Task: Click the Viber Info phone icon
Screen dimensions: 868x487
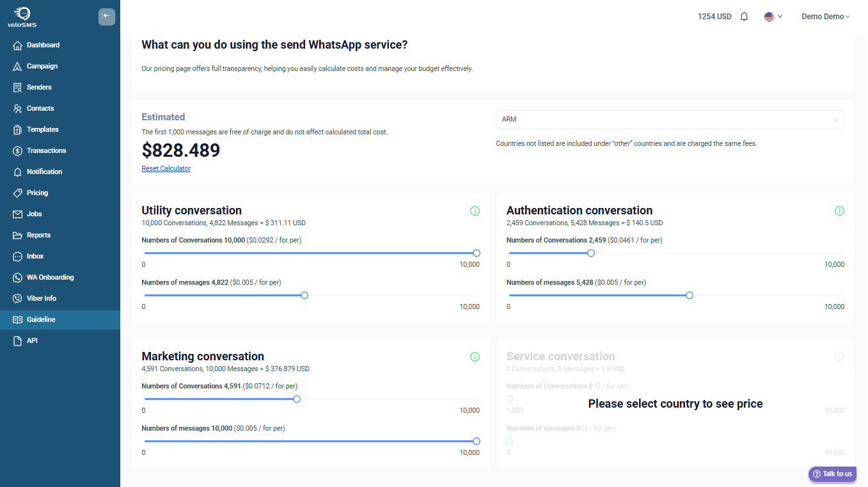Action: pos(17,299)
